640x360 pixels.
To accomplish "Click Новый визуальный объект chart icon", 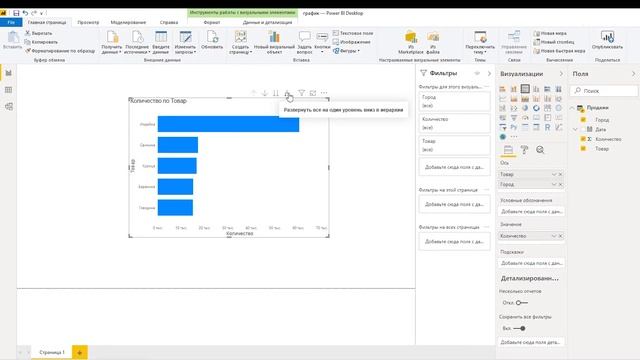I will [x=274, y=37].
